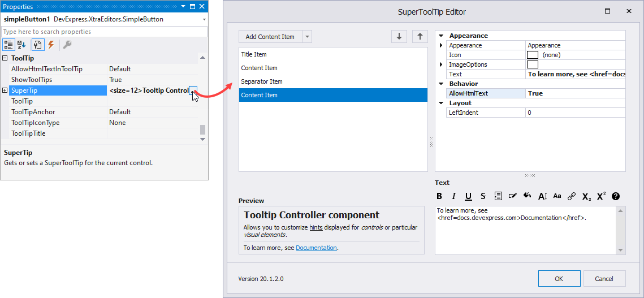Apply Strikethrough formatting to tooltip text
This screenshot has width=644, height=298.
483,196
